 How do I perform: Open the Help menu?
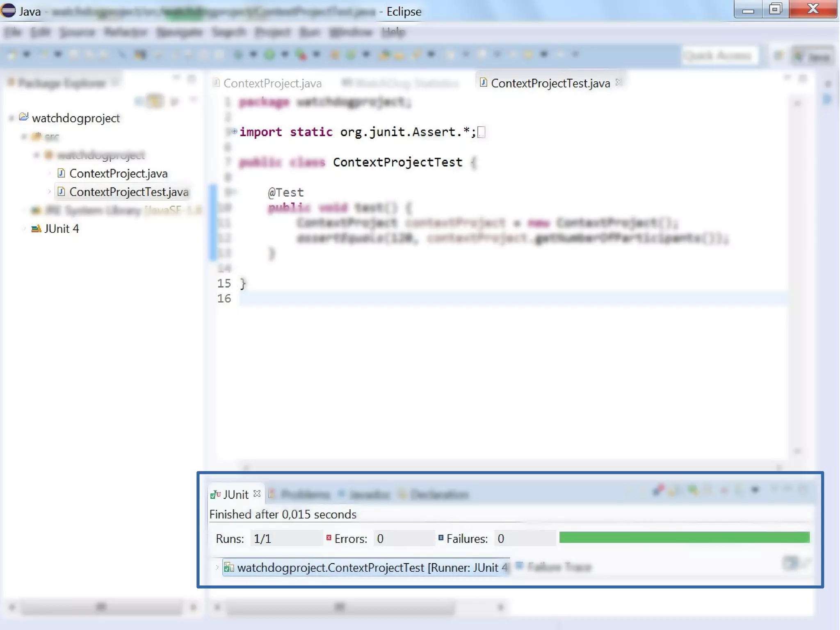(x=393, y=32)
